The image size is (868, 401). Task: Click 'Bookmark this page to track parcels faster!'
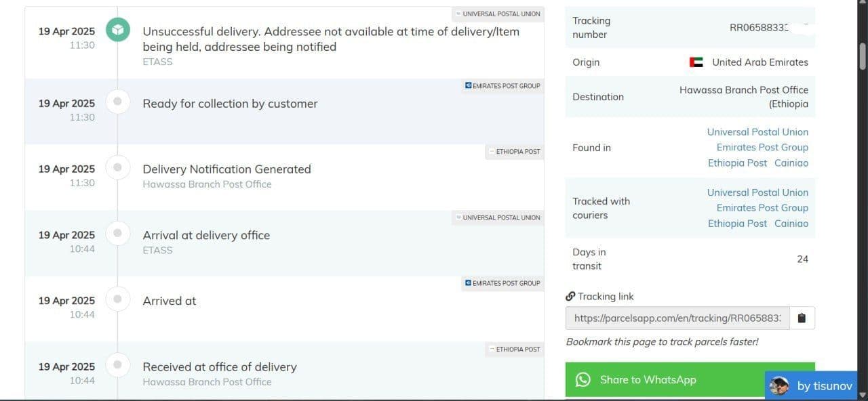(x=662, y=341)
